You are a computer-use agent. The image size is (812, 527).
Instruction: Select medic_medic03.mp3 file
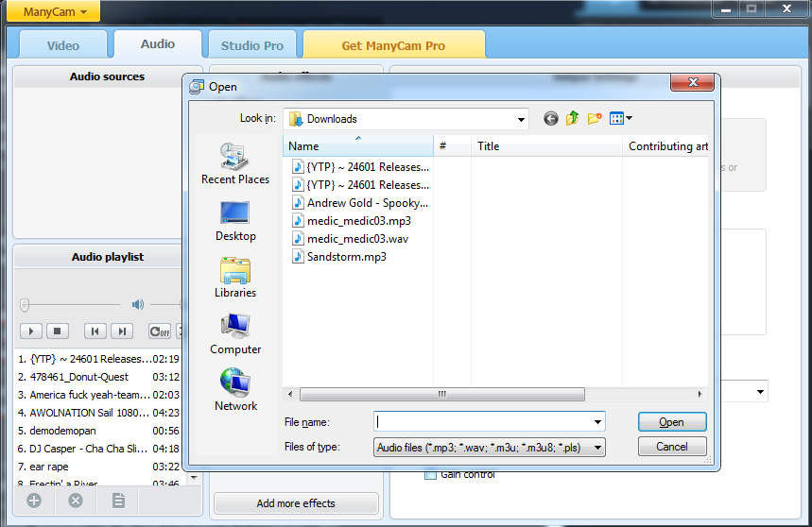coord(352,221)
